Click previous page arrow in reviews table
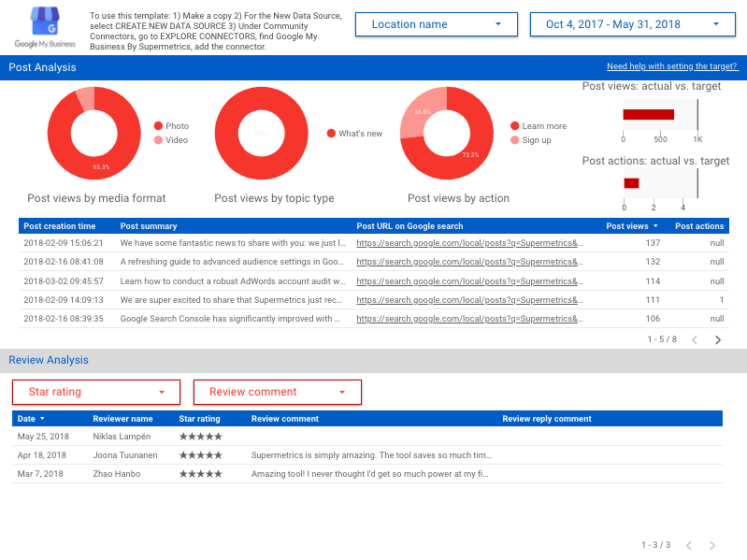 688,545
